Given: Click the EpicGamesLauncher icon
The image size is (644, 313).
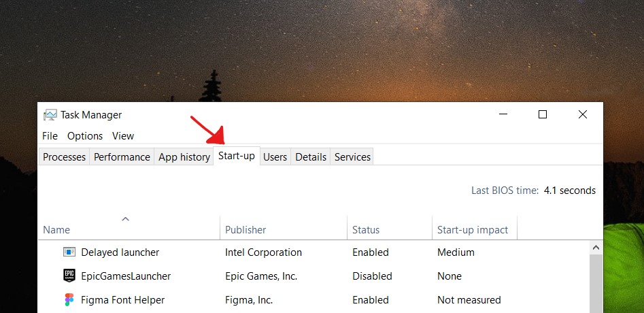Looking at the screenshot, I should pos(69,276).
